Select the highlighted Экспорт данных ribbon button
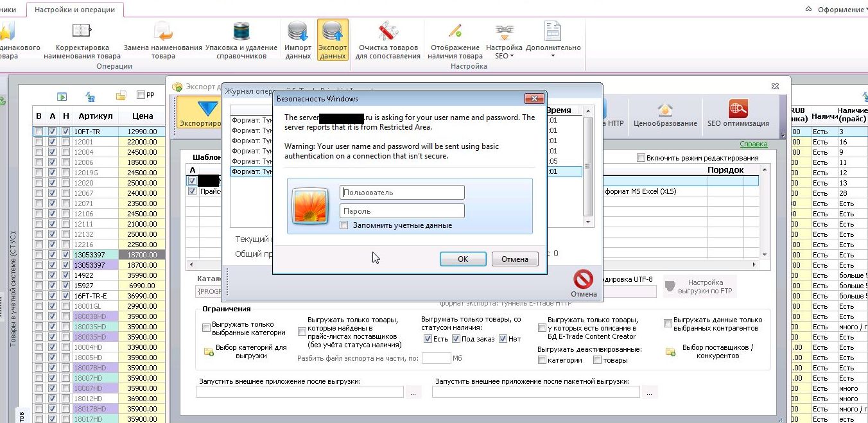868x423 pixels. [333, 40]
